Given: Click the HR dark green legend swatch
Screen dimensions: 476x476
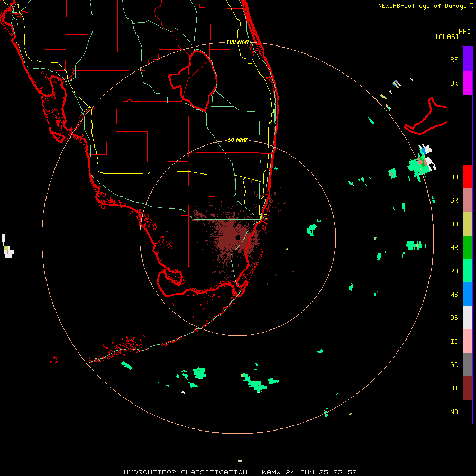Looking at the screenshot, I should point(467,247).
